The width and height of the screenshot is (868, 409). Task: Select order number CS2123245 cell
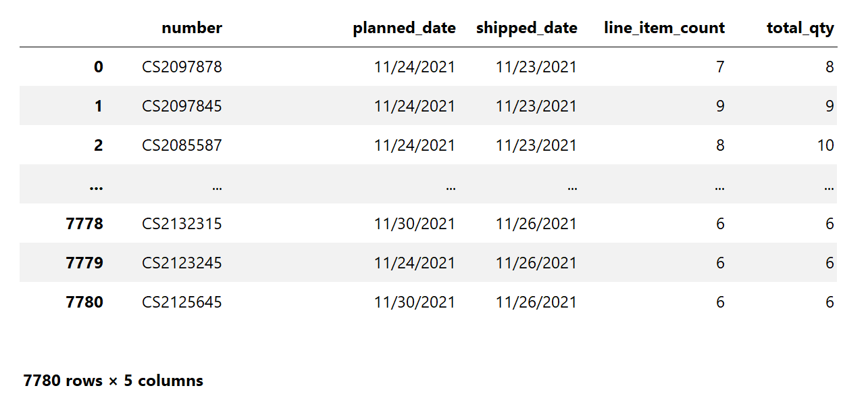(182, 263)
